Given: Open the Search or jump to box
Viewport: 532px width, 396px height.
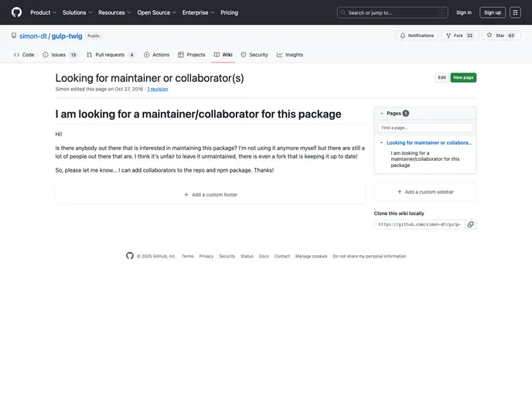Looking at the screenshot, I should (x=392, y=12).
